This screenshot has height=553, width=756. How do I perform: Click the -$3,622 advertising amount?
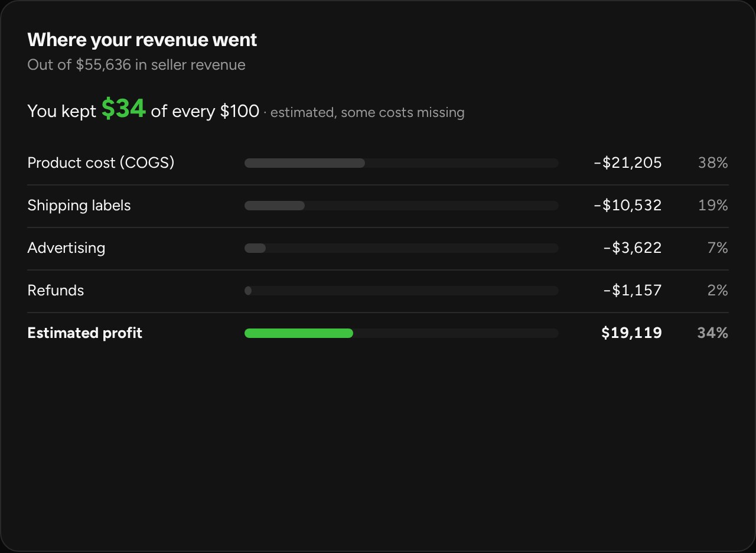633,248
